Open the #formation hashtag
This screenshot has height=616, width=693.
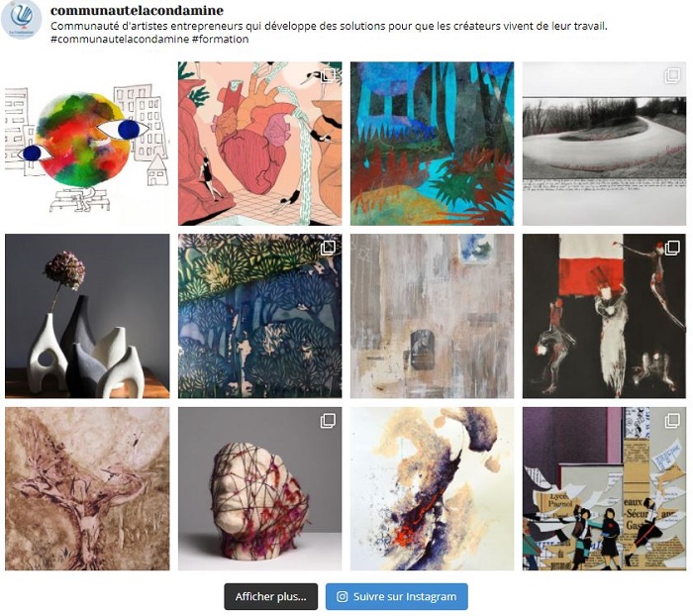(220, 39)
